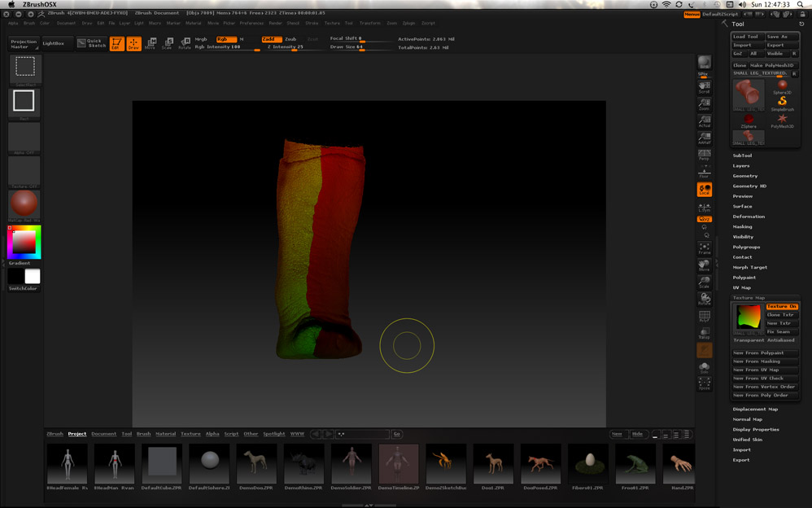This screenshot has height=508, width=812.
Task: Select the Sphere3D tool
Action: (x=782, y=87)
